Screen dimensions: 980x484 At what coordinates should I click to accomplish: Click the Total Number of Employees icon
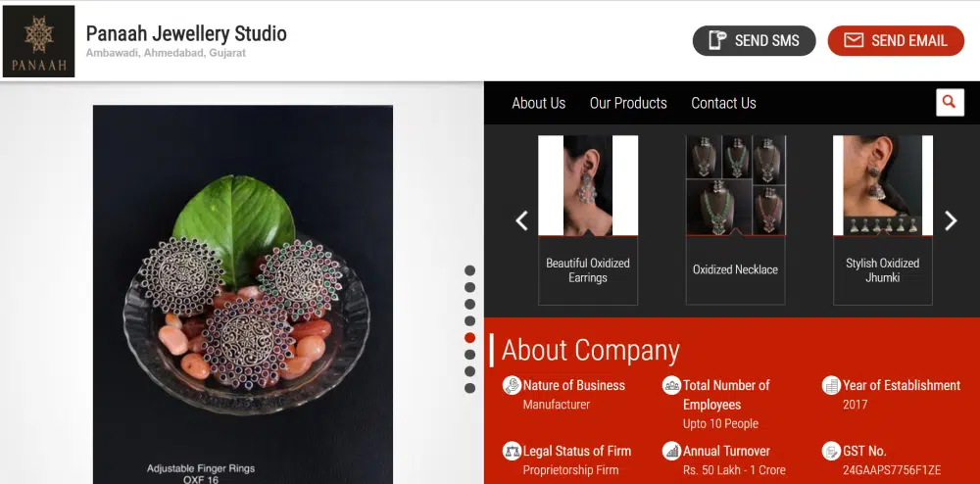tap(671, 385)
